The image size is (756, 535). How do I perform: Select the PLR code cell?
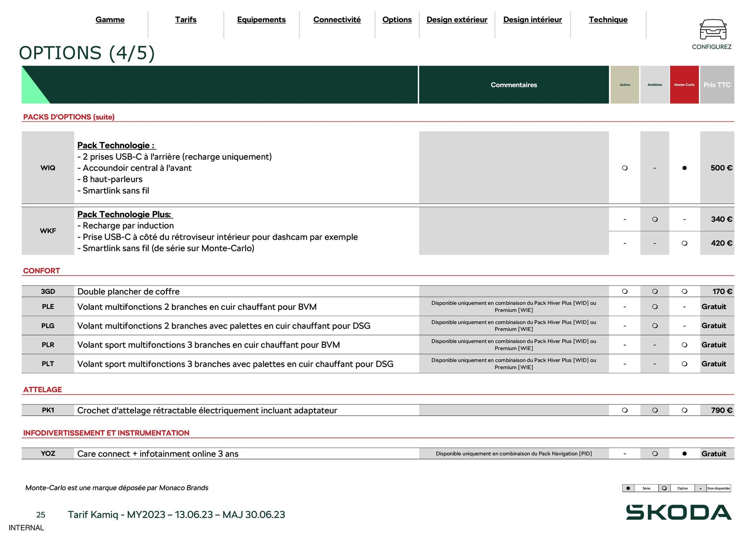[48, 345]
